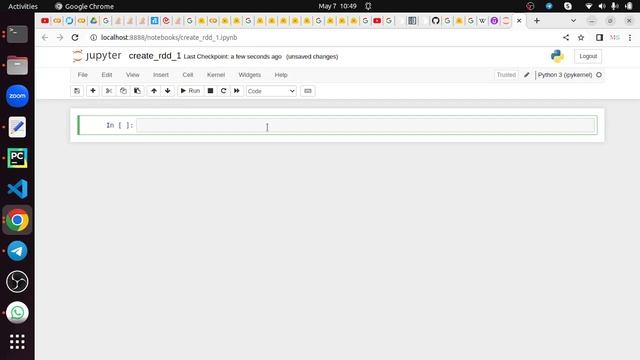
Task: Move selected cell down arrow
Action: [x=167, y=91]
